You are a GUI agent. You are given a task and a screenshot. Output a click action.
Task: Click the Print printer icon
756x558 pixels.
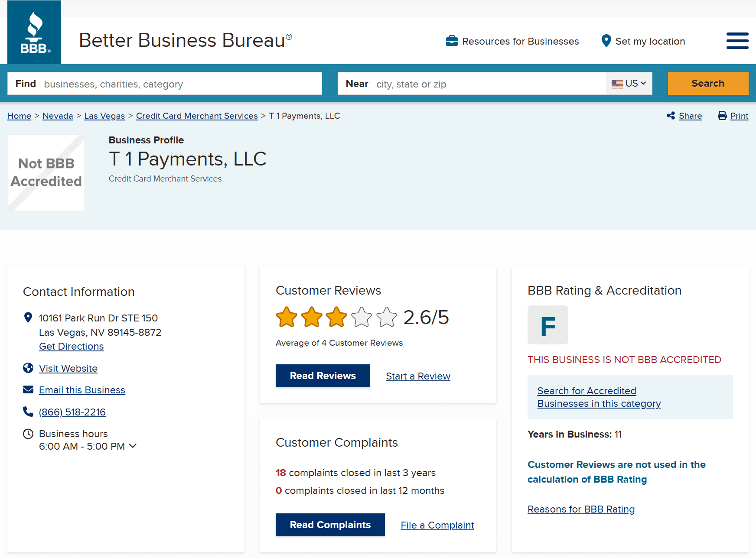click(x=722, y=116)
